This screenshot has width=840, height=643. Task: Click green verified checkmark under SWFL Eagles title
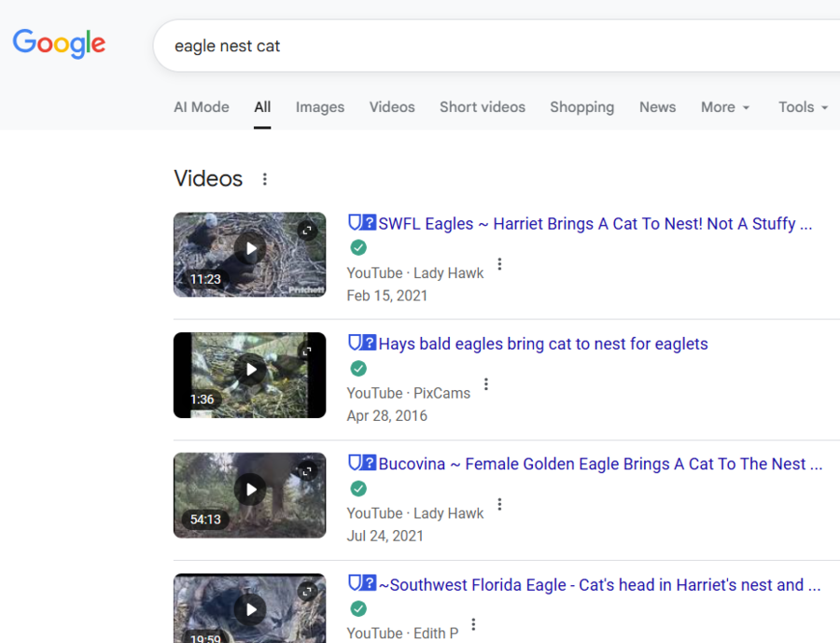pos(358,247)
